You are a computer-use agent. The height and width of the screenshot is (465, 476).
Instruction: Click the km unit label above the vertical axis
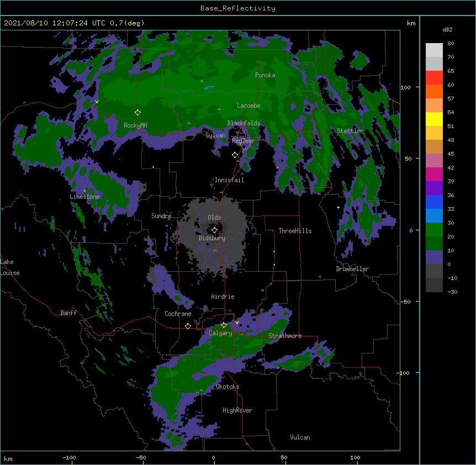[411, 23]
